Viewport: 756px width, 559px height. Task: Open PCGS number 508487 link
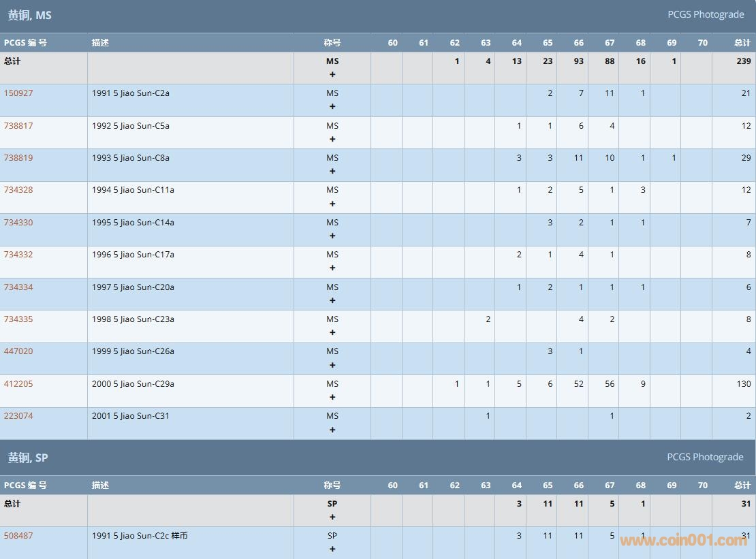tap(18, 536)
